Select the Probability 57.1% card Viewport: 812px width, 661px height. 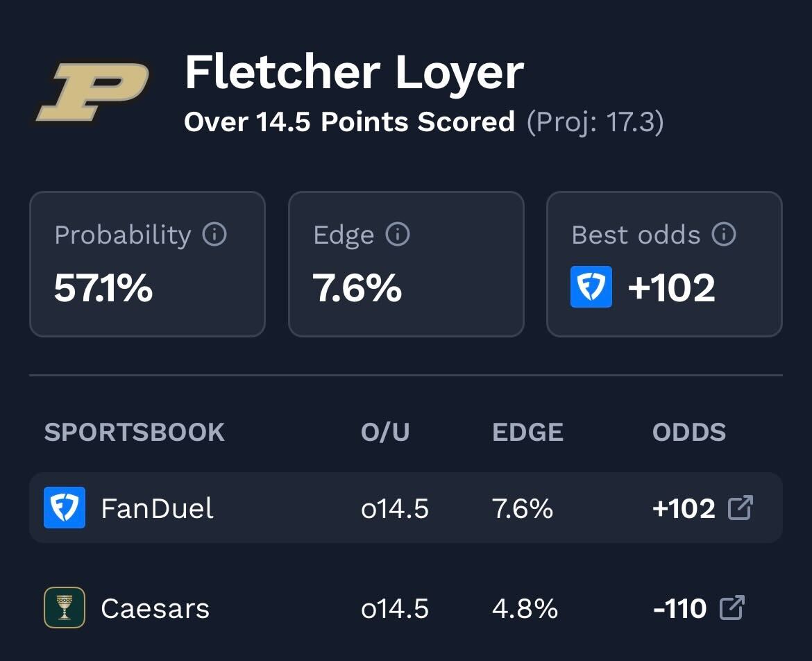click(147, 265)
